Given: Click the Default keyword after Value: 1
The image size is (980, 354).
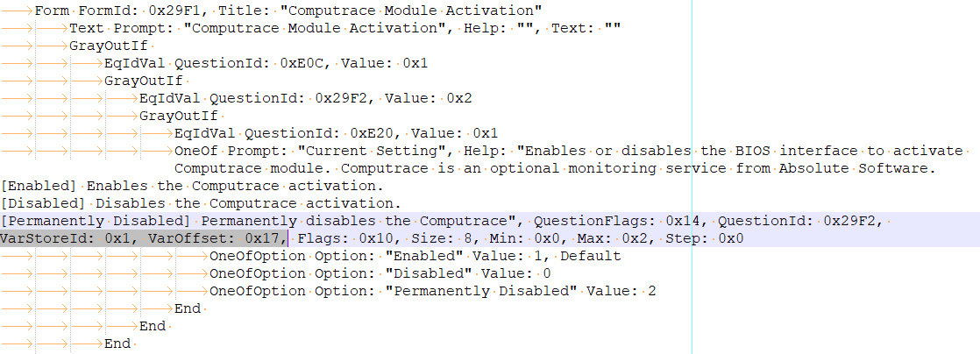Looking at the screenshot, I should click(591, 256).
